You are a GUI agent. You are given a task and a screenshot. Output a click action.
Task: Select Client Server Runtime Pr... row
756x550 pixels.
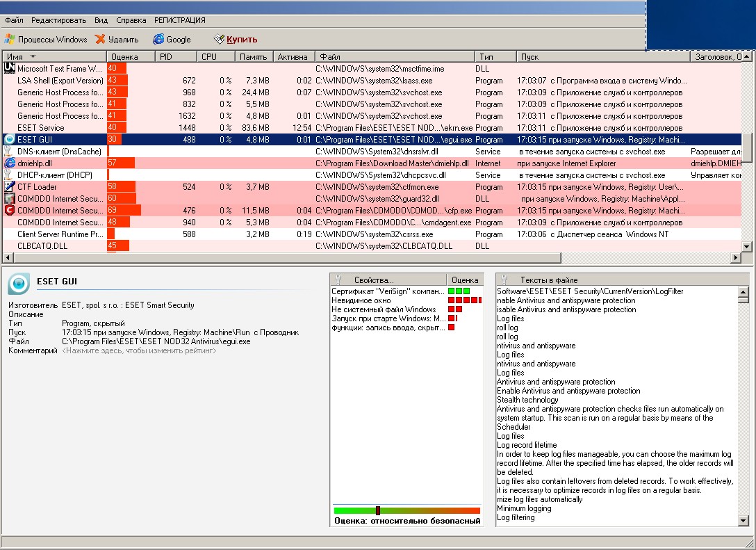click(x=372, y=234)
